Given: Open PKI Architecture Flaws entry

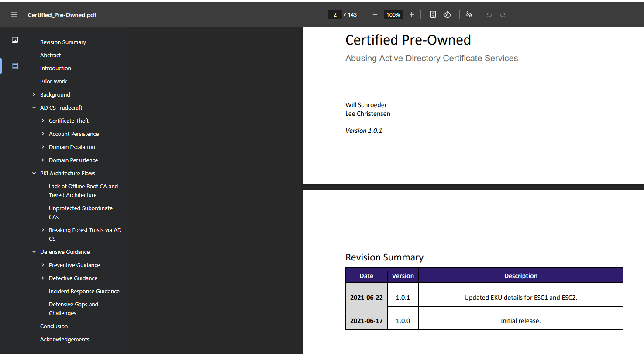Looking at the screenshot, I should pos(68,173).
